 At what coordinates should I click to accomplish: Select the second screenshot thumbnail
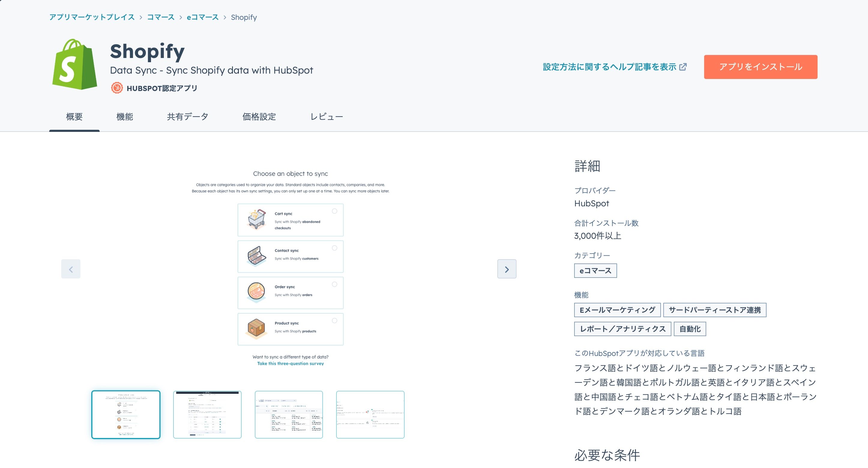point(207,415)
